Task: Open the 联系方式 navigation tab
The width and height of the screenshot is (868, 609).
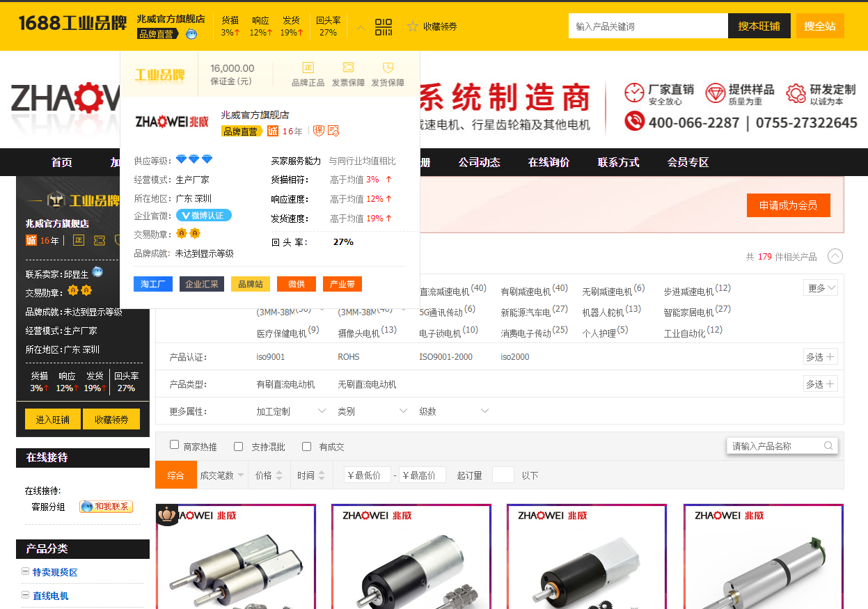Action: (x=619, y=162)
